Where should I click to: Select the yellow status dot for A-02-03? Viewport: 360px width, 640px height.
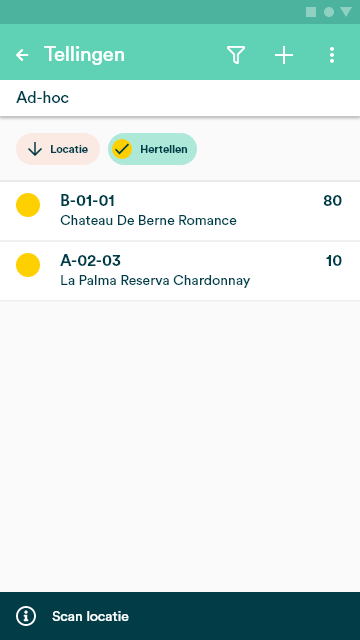(x=28, y=265)
